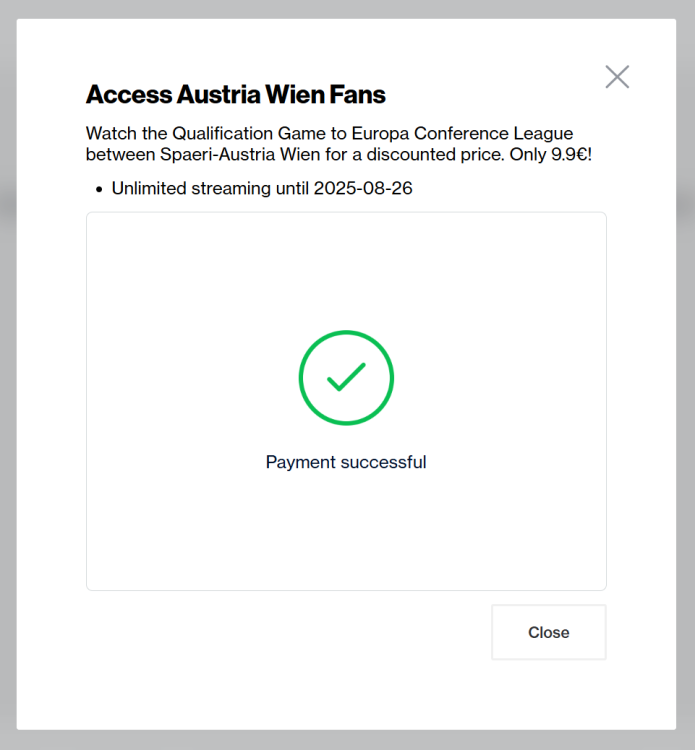695x750 pixels.
Task: Click the bullet point marker
Action: 98,188
